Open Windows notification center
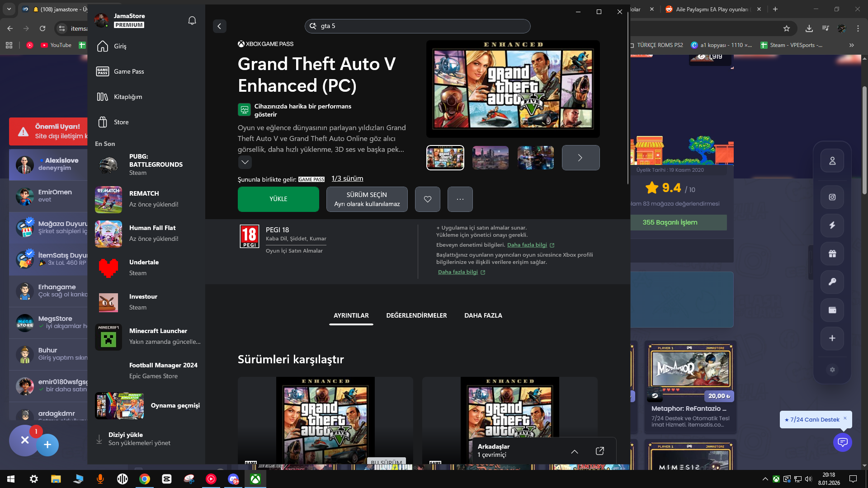Viewport: 868px width, 488px height. tap(853, 479)
